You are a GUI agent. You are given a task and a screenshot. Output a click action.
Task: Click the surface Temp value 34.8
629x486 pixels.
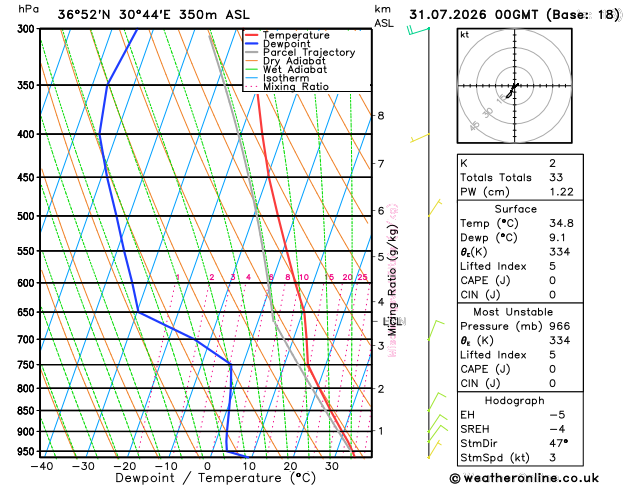pyautogui.click(x=561, y=223)
